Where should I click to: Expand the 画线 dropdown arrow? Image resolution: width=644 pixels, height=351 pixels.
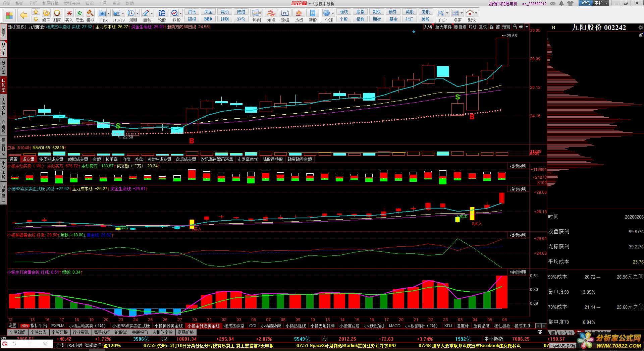coord(152,13)
